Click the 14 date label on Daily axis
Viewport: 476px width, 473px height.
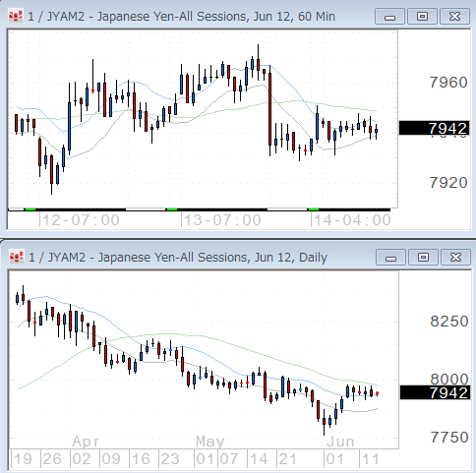(259, 459)
